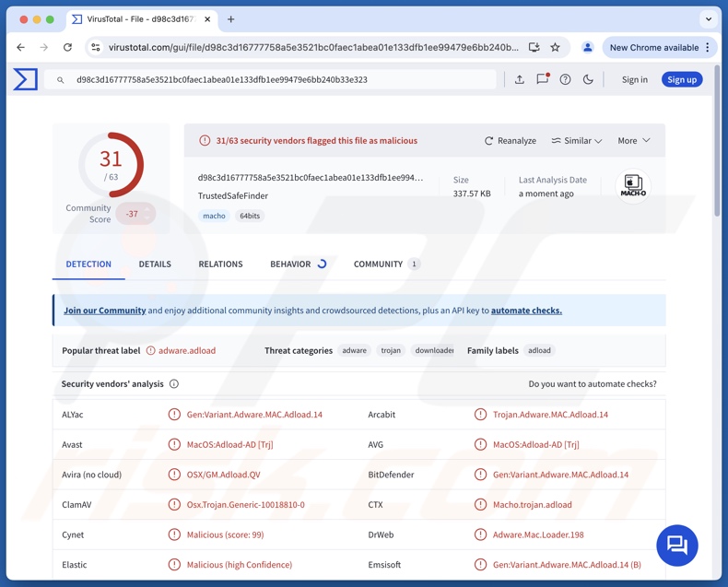Click Sign in link
Image resolution: width=728 pixels, height=587 pixels.
click(635, 79)
